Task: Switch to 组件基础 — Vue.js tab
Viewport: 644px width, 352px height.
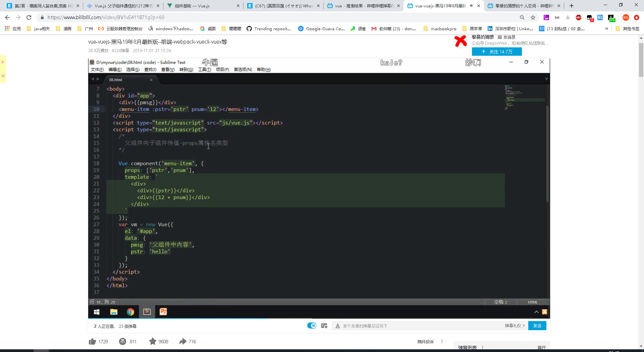Action: [x=203, y=6]
